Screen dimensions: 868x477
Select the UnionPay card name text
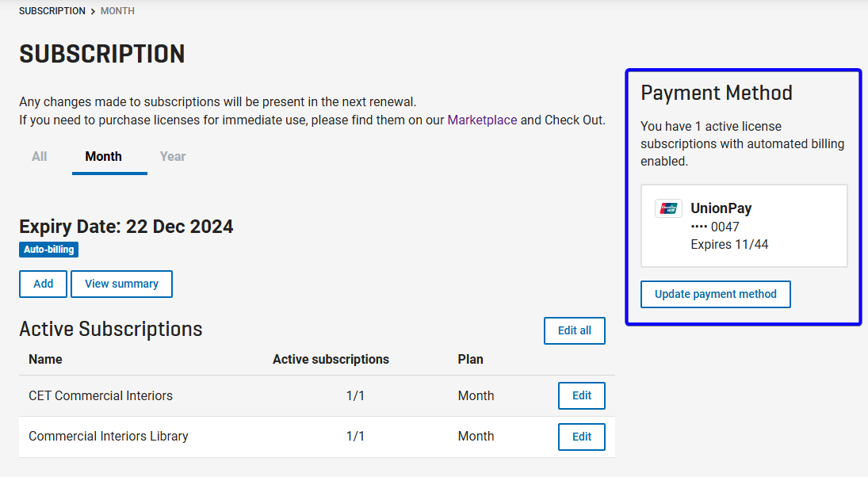coord(721,208)
